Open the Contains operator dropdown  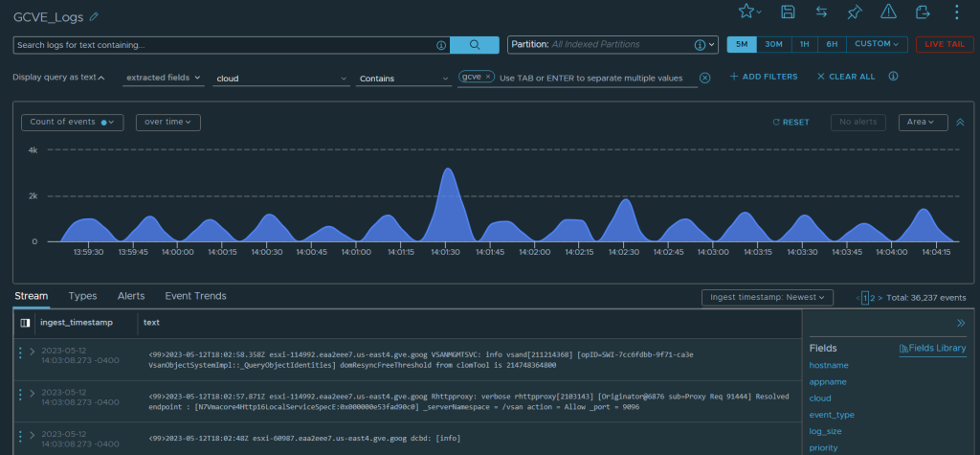click(403, 79)
